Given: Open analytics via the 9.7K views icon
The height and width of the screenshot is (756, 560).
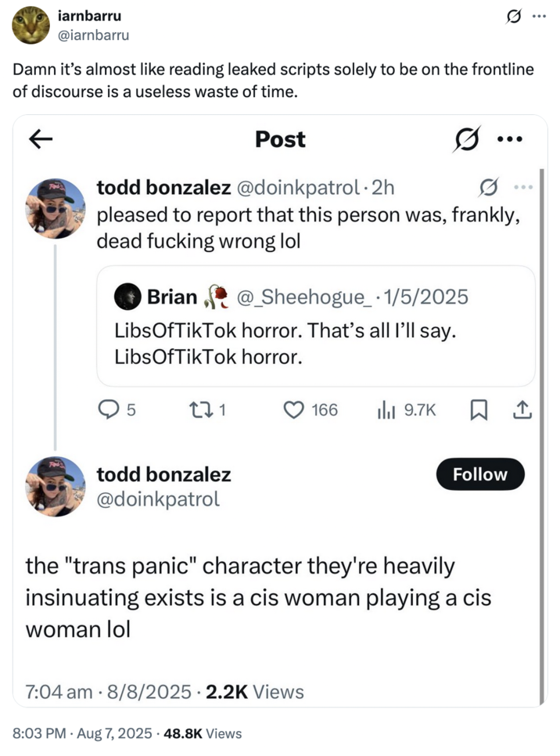Looking at the screenshot, I should [x=388, y=409].
